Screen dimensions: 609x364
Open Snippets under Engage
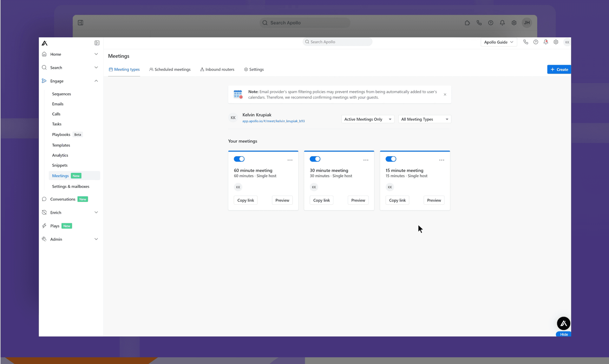[x=60, y=165]
